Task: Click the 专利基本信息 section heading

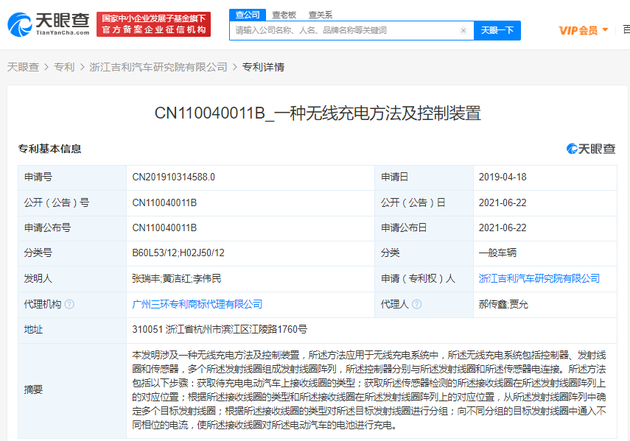Action: [x=49, y=149]
